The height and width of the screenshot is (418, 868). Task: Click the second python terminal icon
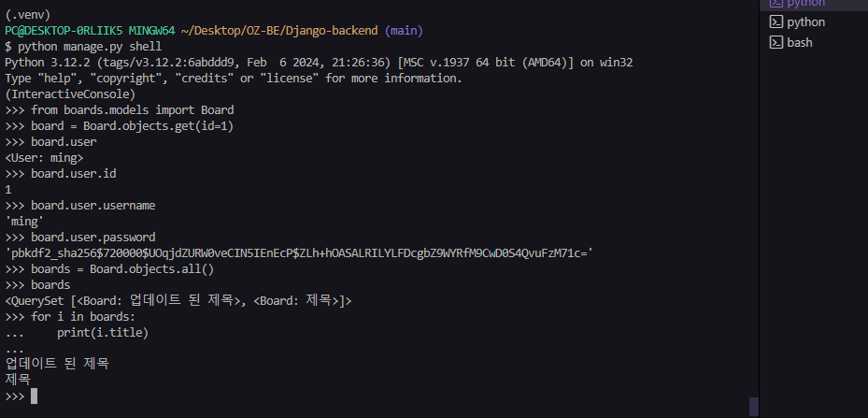pyautogui.click(x=776, y=22)
